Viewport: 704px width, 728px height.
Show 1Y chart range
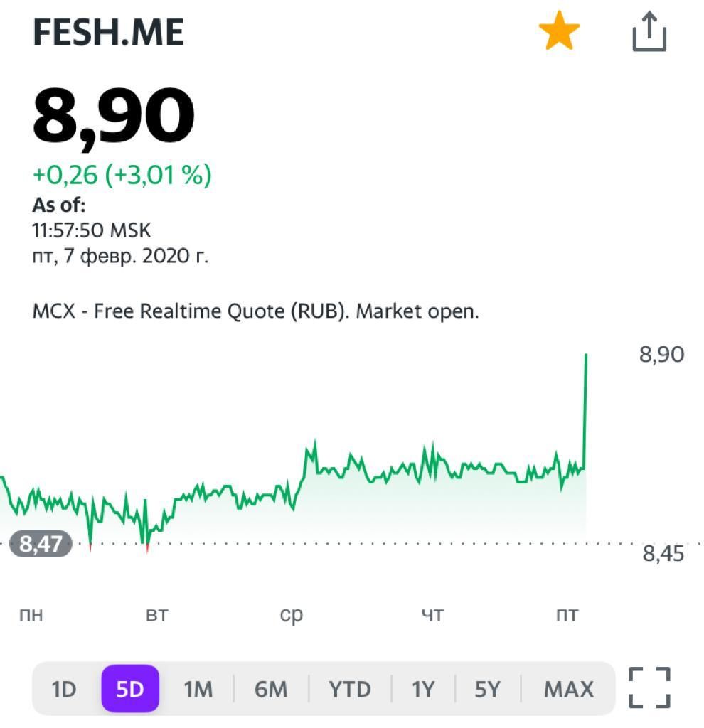tap(424, 689)
